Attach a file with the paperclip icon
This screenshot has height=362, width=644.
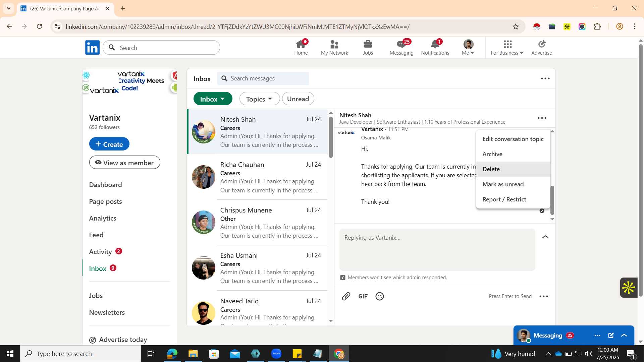point(346,296)
